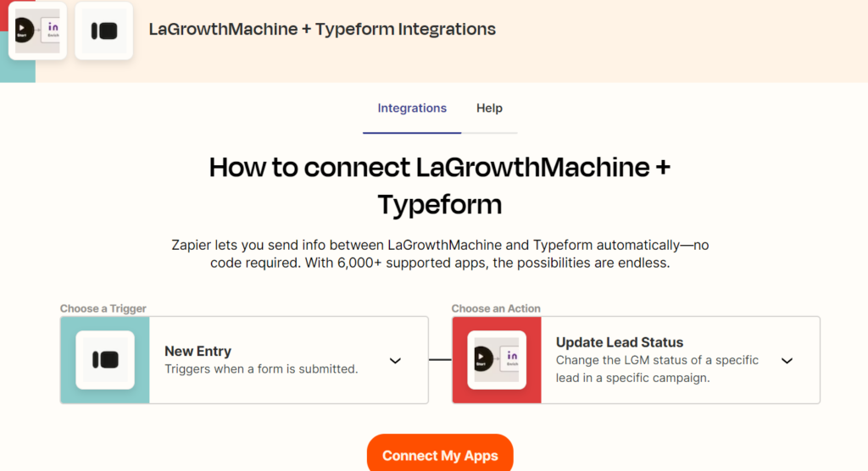Click the LaGrowthMachine + Typeform Integrations title
The width and height of the screenshot is (868, 471).
coord(322,29)
